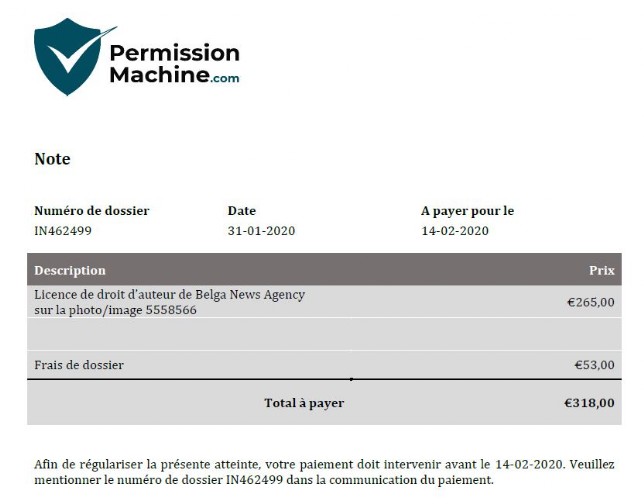Select the Note heading
The width and height of the screenshot is (644, 504).
click(x=53, y=159)
